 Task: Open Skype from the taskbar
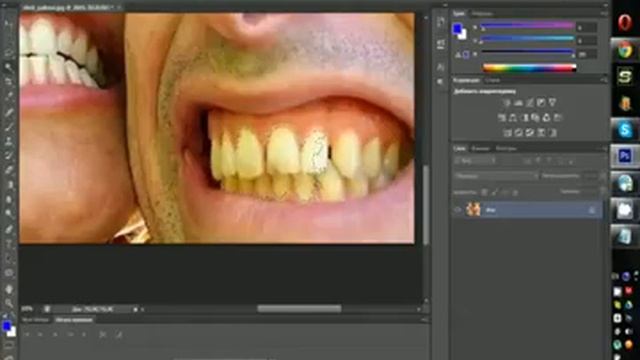point(625,130)
